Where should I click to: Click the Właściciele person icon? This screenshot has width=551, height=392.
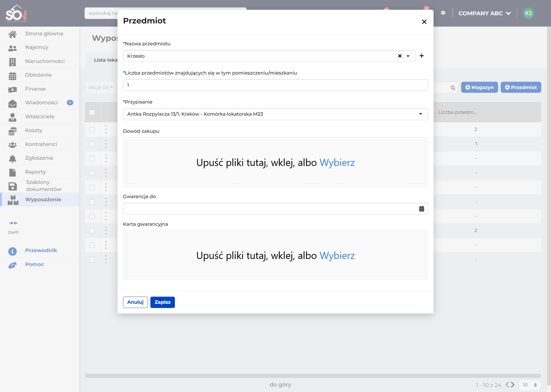12,117
